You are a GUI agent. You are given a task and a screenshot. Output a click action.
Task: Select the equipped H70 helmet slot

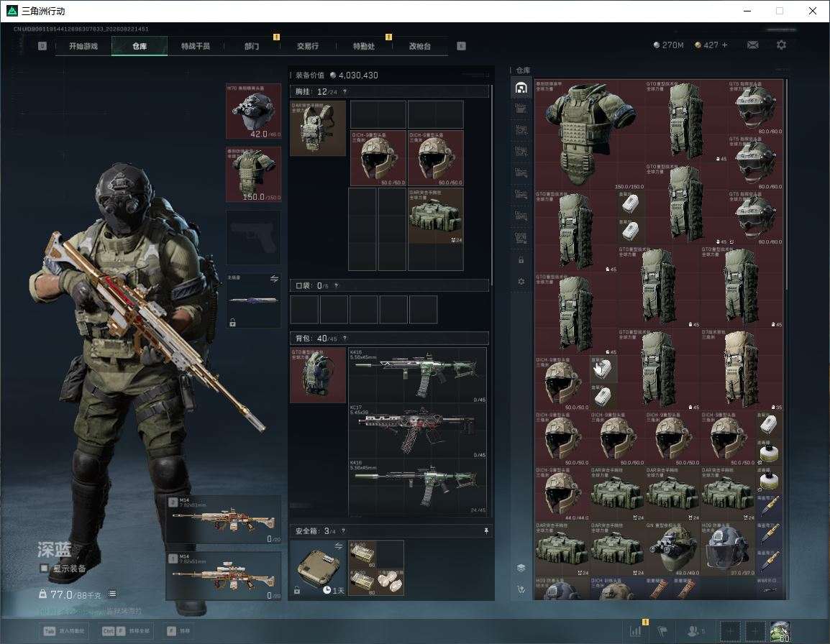(x=254, y=111)
